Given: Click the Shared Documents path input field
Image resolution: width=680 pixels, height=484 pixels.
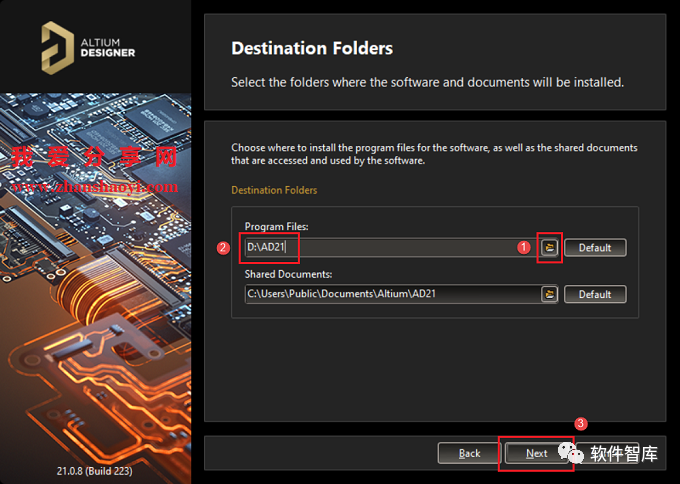Looking at the screenshot, I should click(392, 294).
